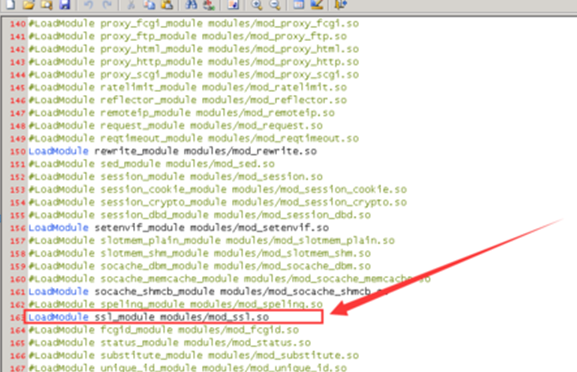577x372 pixels.
Task: Click the ssl_module LoadModule line
Action: point(149,317)
